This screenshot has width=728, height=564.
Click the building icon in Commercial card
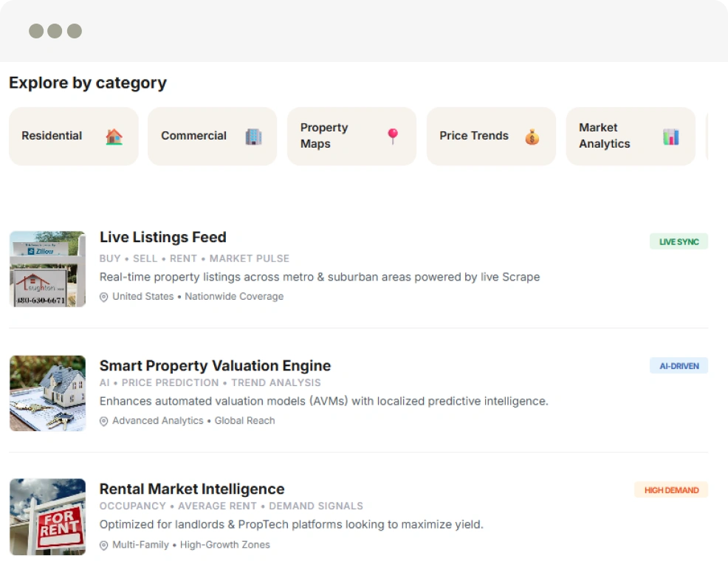tap(253, 137)
